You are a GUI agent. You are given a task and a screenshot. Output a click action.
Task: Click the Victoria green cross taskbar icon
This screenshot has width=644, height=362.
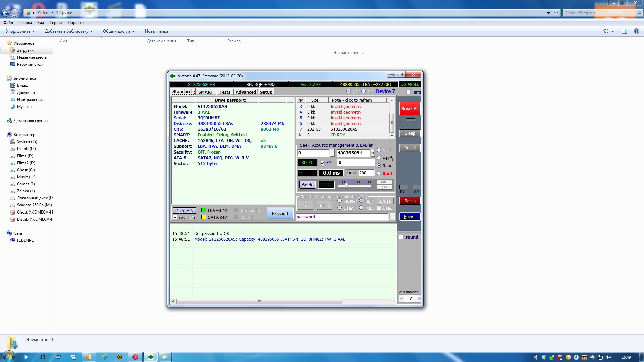click(x=151, y=357)
